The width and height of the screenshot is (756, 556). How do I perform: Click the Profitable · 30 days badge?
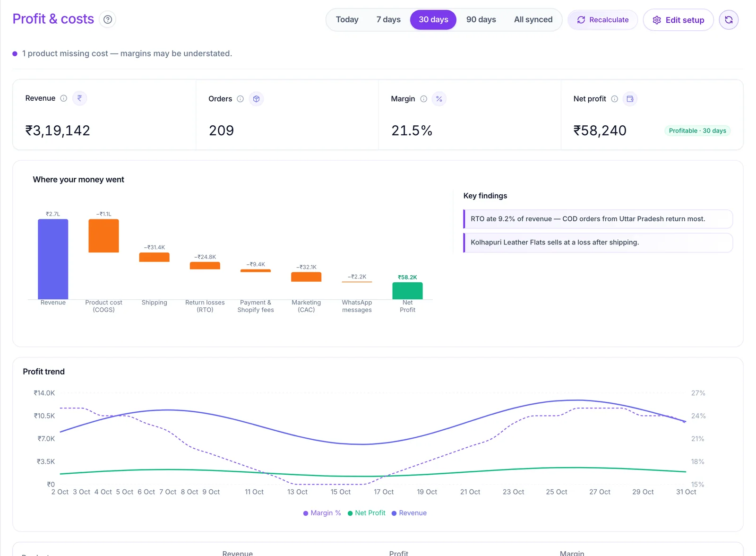697,131
